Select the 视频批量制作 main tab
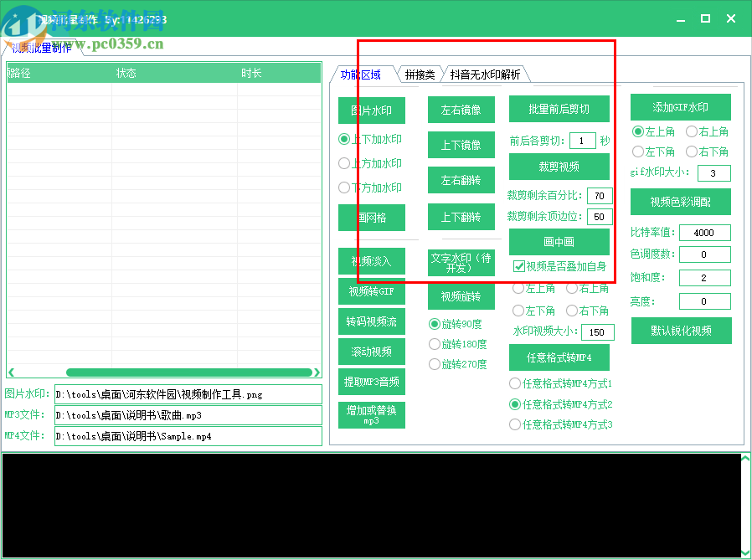This screenshot has height=560, width=752. coord(41,48)
